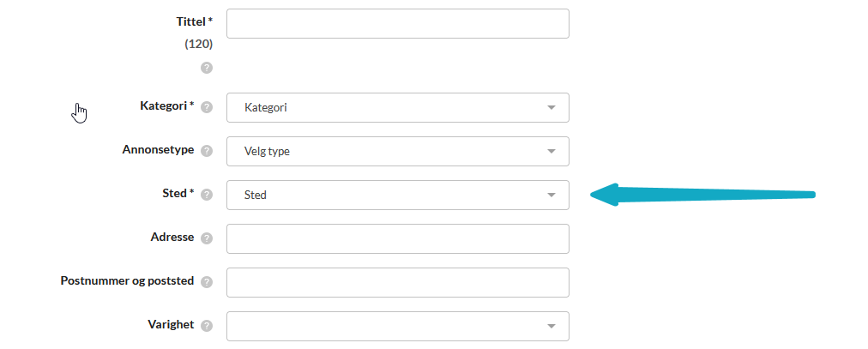The height and width of the screenshot is (349, 868).
Task: Show help tooltip for Sted
Action: (x=207, y=195)
